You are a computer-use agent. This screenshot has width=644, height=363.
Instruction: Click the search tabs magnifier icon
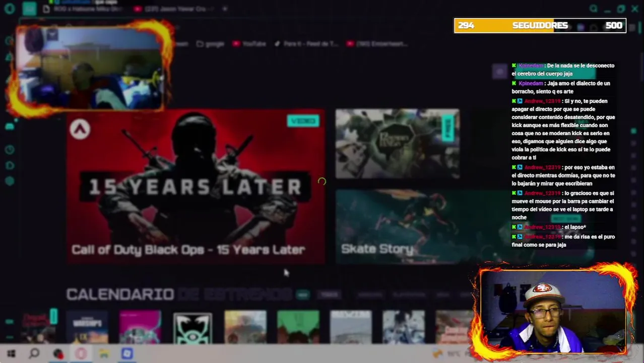click(594, 9)
